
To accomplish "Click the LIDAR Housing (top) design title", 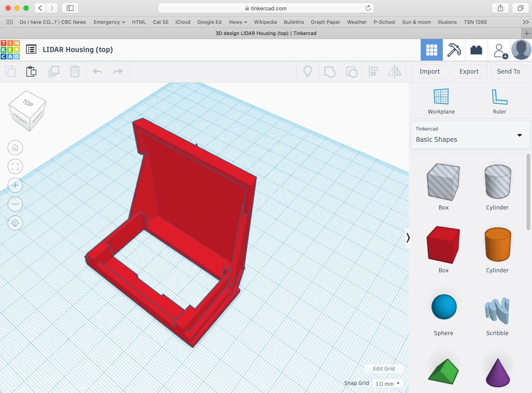I will pyautogui.click(x=78, y=50).
